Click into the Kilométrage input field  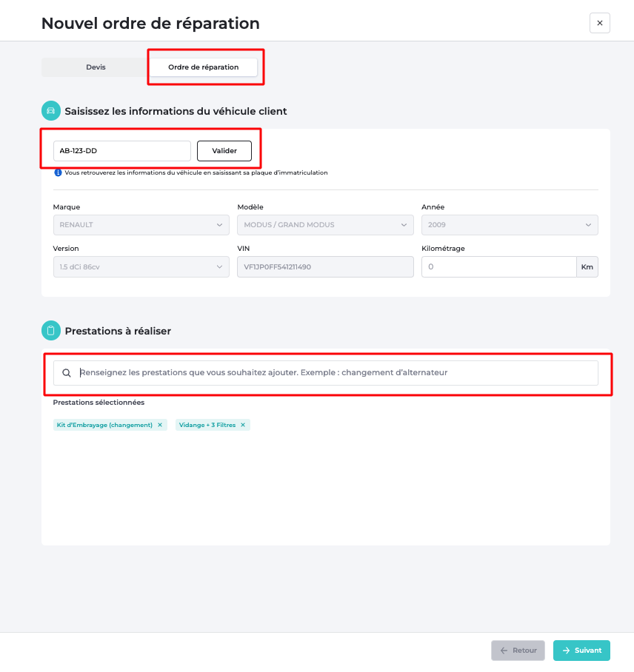(499, 267)
